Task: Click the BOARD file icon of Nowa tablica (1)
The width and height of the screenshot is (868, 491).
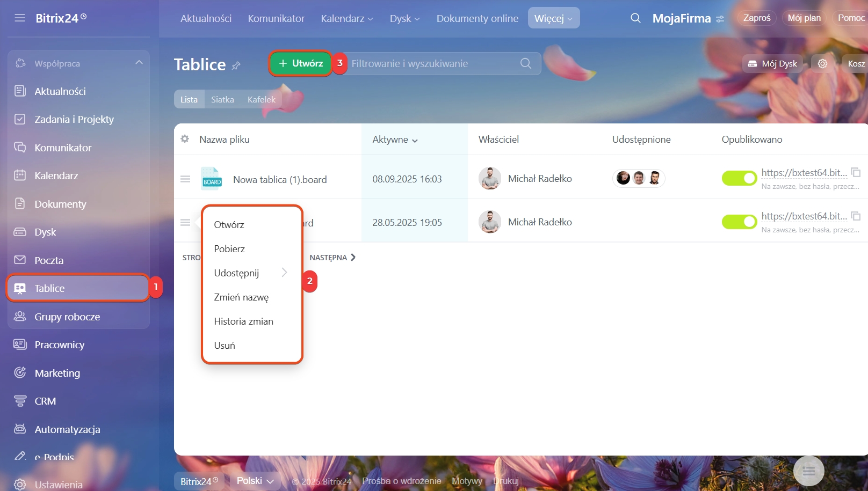Action: [212, 179]
